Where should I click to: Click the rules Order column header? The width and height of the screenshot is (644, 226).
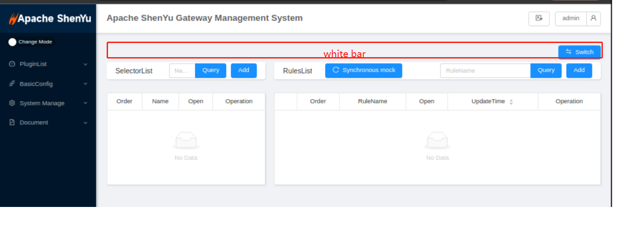318,101
